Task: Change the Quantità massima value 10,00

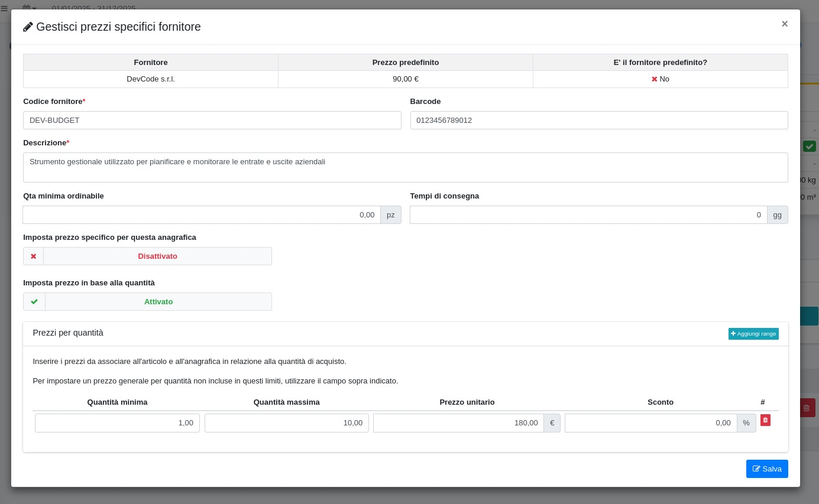Action: click(x=287, y=423)
